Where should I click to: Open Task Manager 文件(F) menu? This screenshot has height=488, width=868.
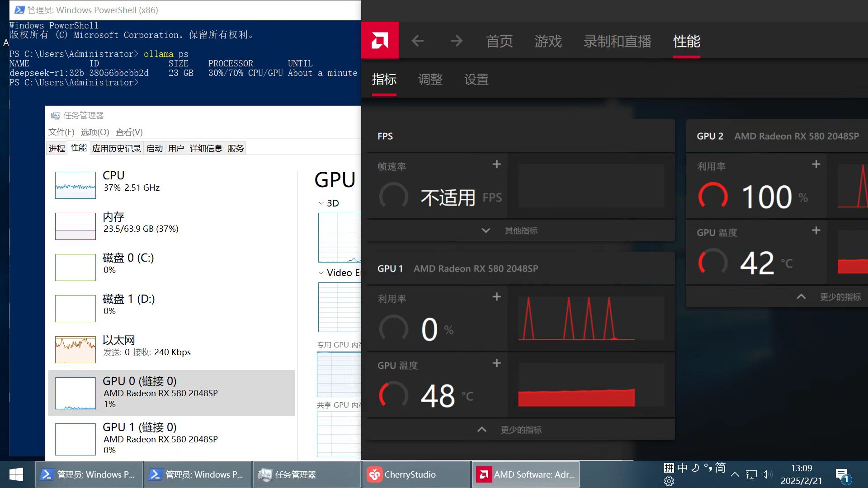pyautogui.click(x=61, y=132)
